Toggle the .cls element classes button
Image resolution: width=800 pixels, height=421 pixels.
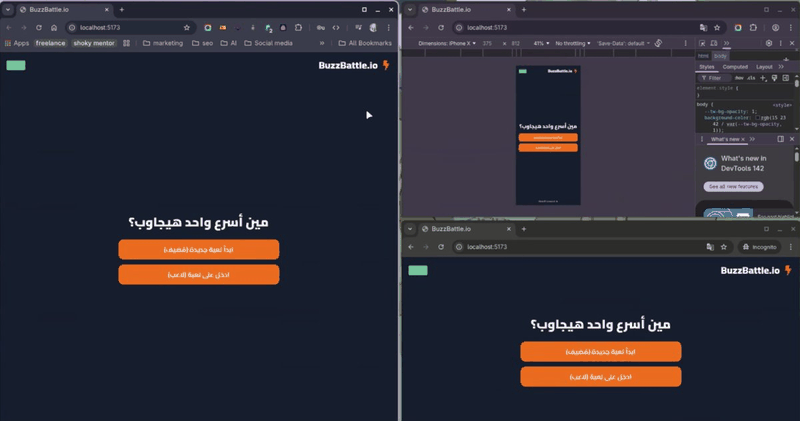coord(751,78)
